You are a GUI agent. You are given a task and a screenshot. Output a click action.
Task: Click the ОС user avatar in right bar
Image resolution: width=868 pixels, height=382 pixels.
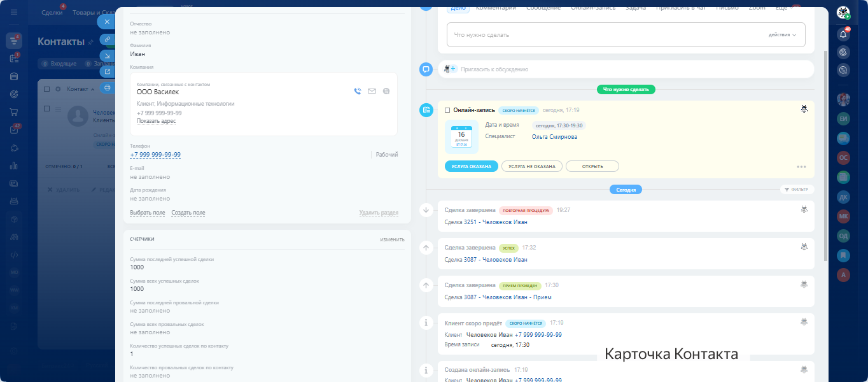click(844, 157)
